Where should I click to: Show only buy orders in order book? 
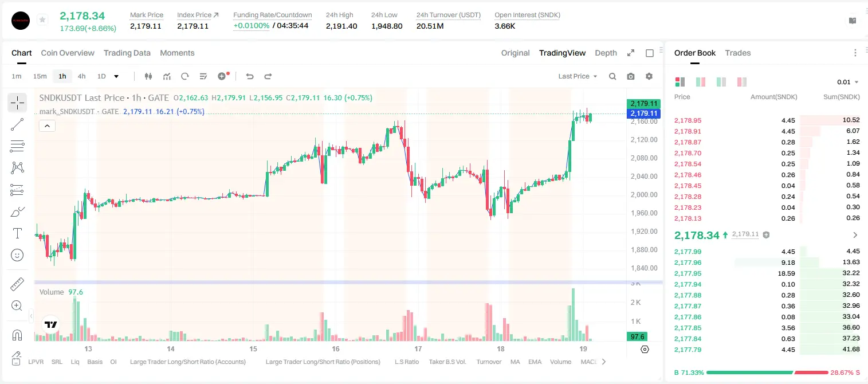click(x=721, y=82)
